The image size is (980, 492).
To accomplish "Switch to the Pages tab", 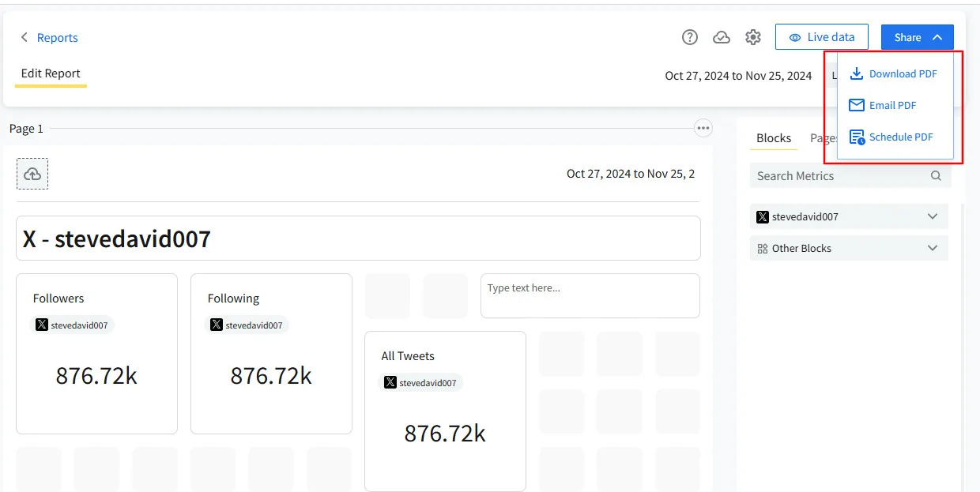I will (x=824, y=138).
